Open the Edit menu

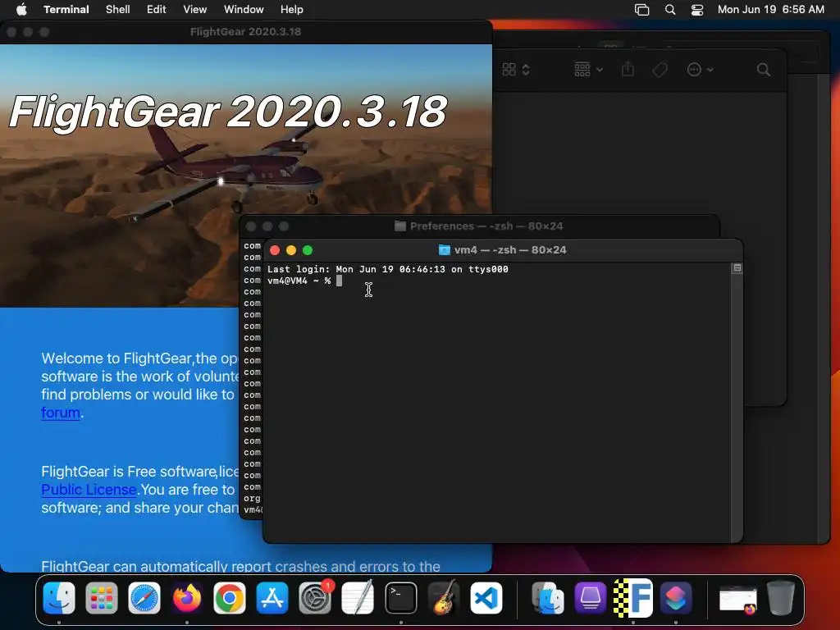coord(157,9)
